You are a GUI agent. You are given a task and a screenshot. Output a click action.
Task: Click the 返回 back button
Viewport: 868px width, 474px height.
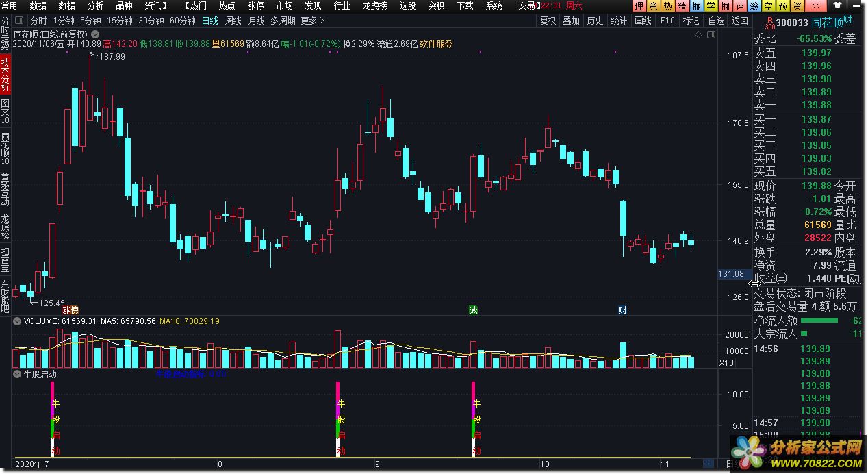pos(740,21)
